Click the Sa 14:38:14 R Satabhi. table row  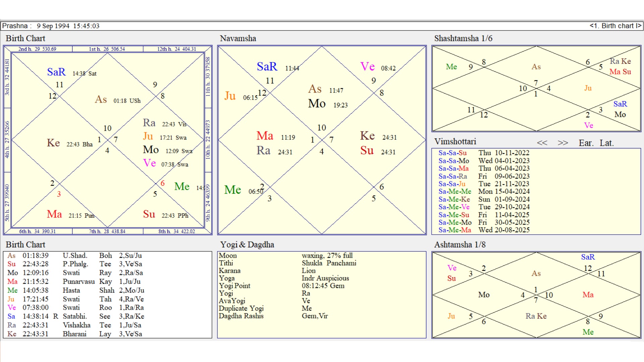point(76,316)
